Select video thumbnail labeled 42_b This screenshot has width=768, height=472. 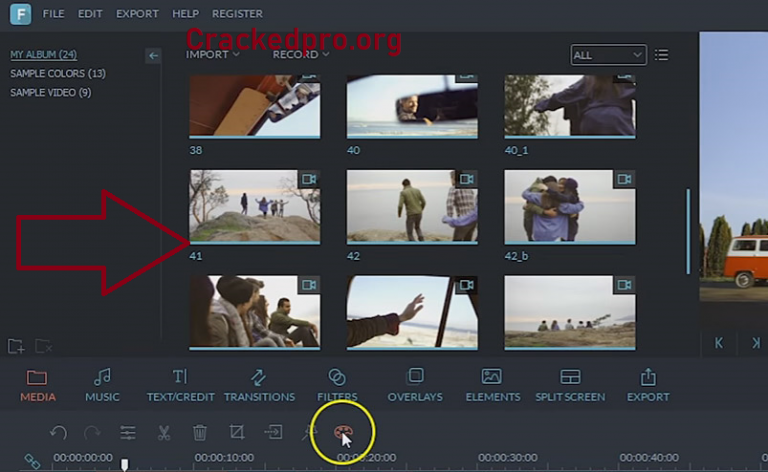pyautogui.click(x=569, y=208)
